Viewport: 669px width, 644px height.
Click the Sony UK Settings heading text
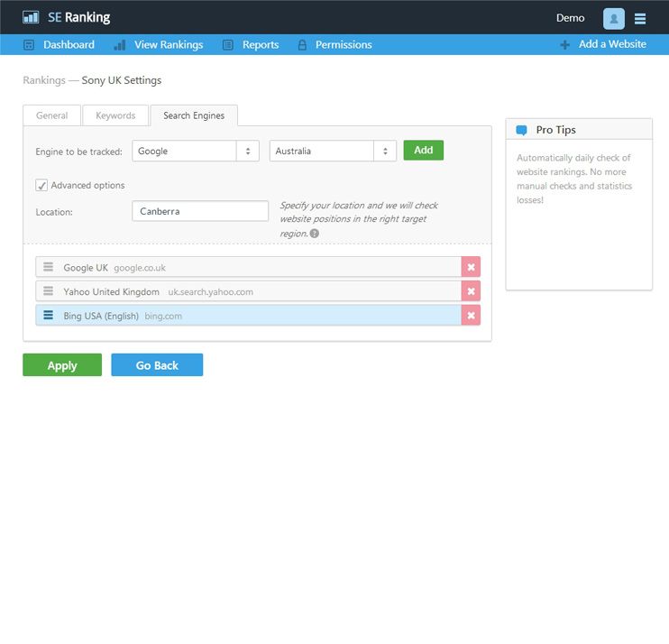click(x=122, y=80)
